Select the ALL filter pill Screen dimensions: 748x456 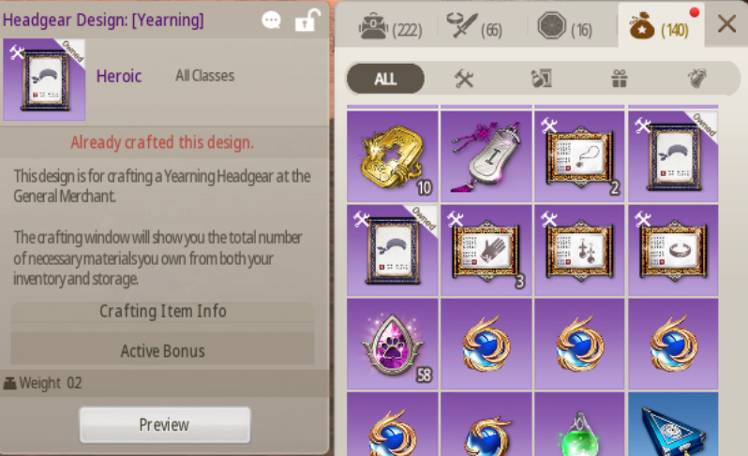click(x=385, y=79)
